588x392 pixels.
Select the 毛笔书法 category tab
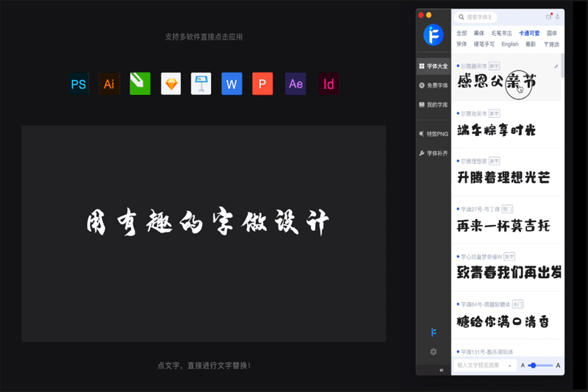[501, 33]
